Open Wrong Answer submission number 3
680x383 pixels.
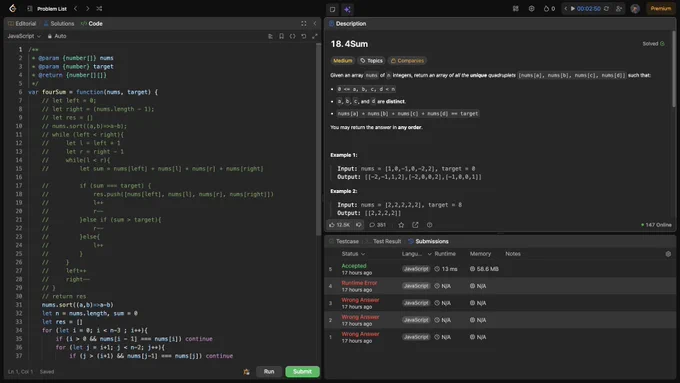(x=500, y=303)
